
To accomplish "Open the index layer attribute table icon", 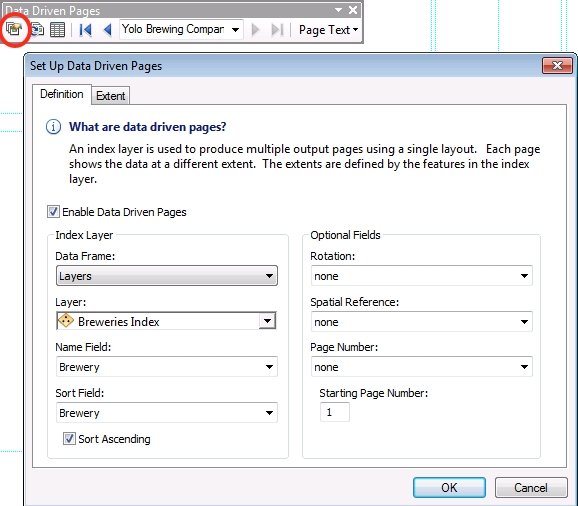I will tap(58, 30).
